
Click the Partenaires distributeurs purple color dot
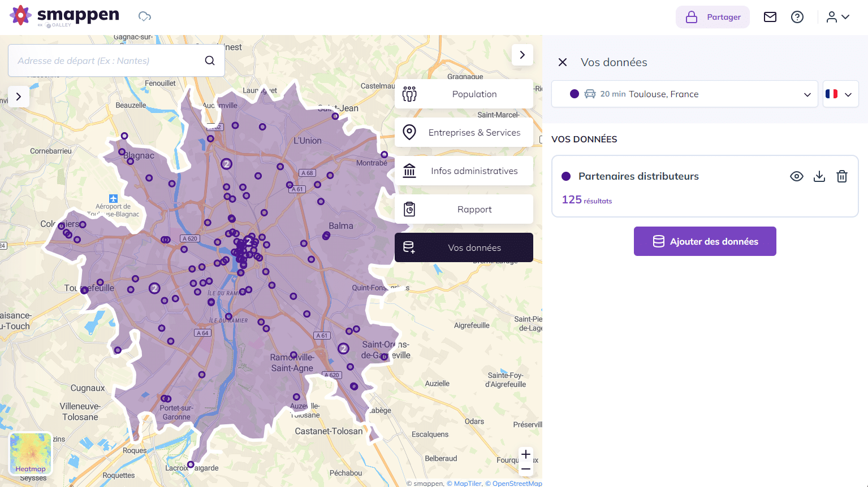pyautogui.click(x=566, y=176)
